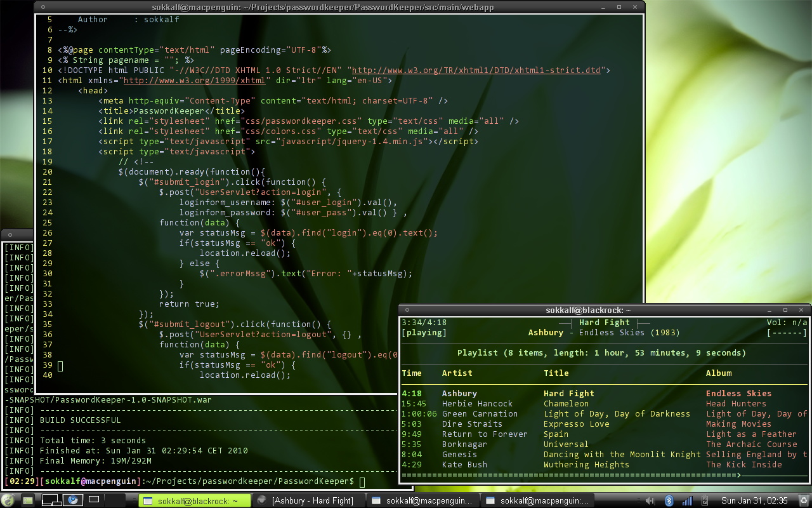Image resolution: width=812 pixels, height=508 pixels.
Task: Open the window menu of the webapp terminal
Action: click(43, 7)
